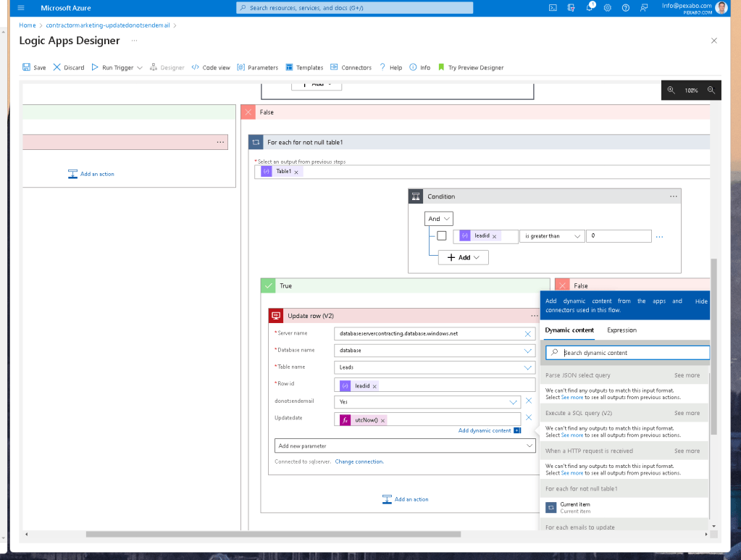Click the Condition action icon
This screenshot has height=560, width=741.
[416, 196]
